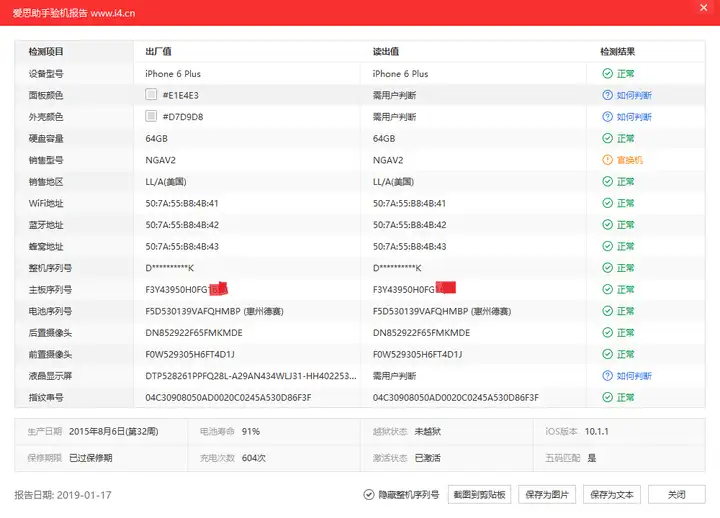Click the jailbreak status 未越狱
This screenshot has width=720, height=518.
tap(428, 432)
